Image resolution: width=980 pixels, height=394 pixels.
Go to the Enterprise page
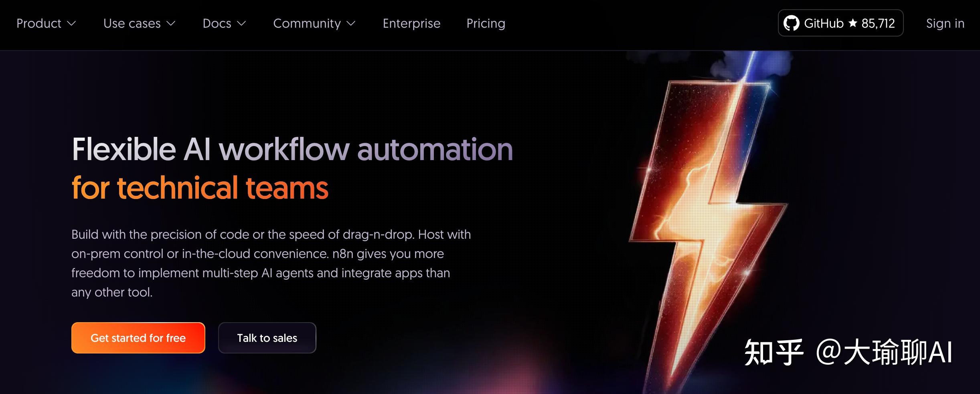pyautogui.click(x=411, y=23)
